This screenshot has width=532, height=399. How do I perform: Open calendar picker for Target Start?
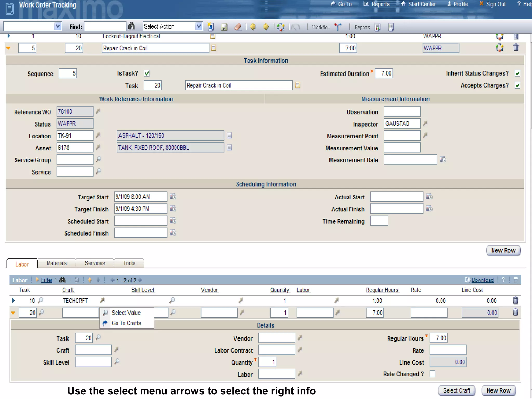[173, 197]
